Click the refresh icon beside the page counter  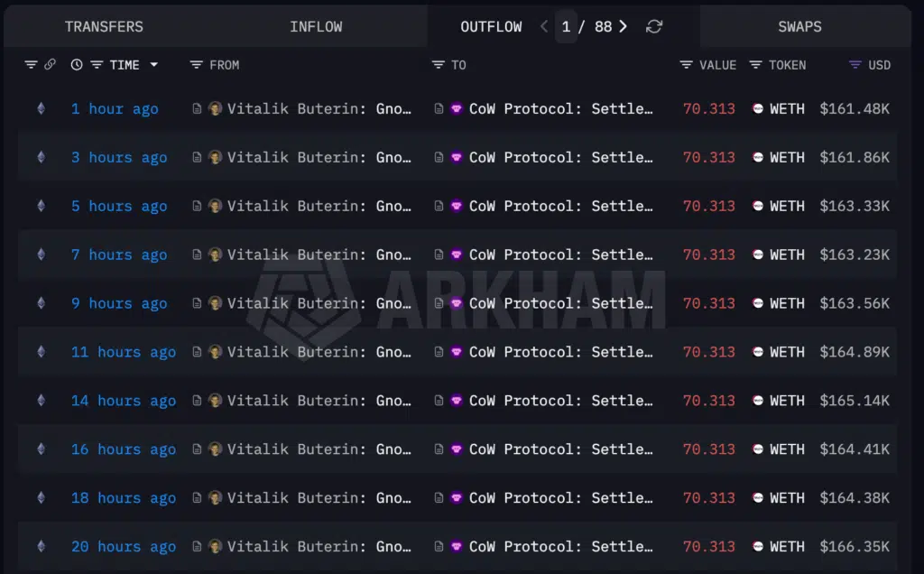click(x=652, y=26)
